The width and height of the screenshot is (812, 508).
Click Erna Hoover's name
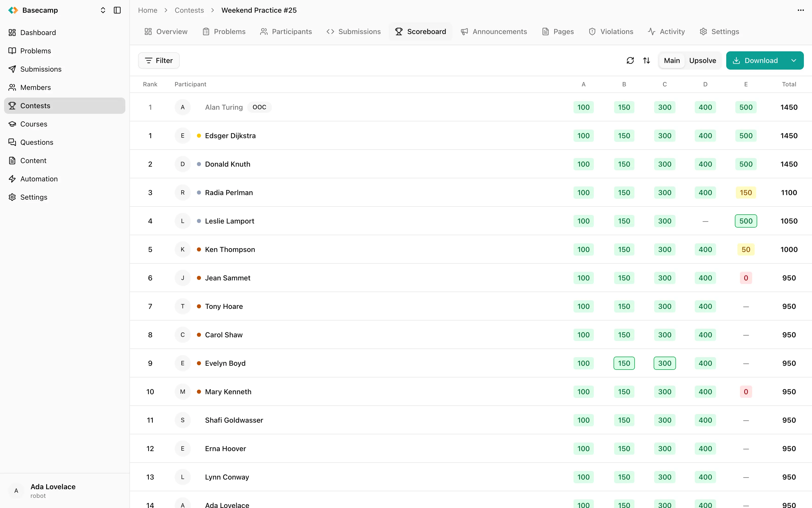tap(226, 449)
